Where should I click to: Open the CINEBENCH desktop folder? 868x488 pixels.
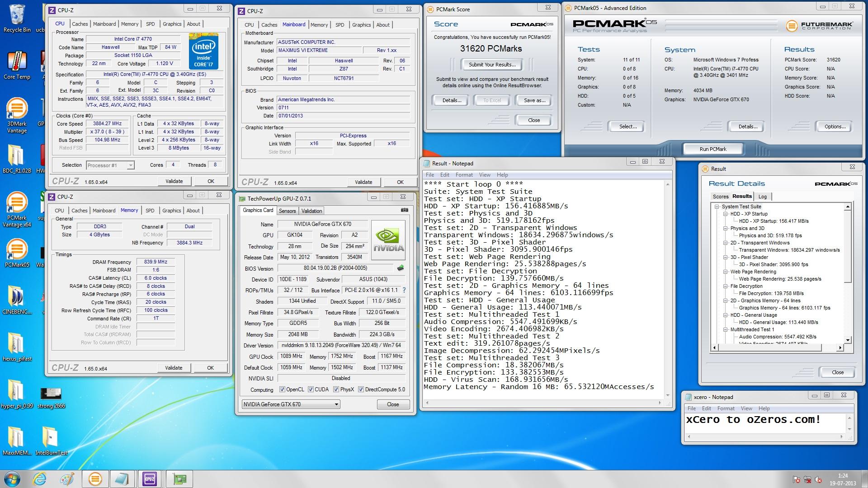click(x=17, y=300)
